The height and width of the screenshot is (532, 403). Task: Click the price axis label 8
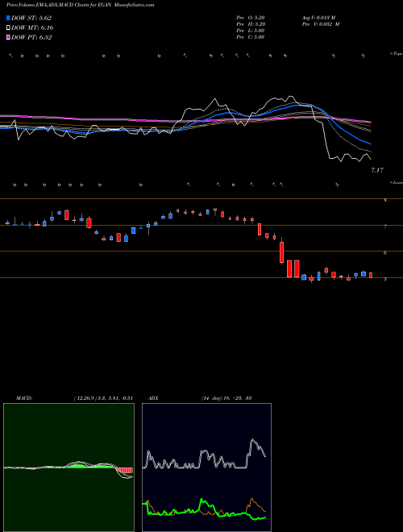tap(385, 200)
